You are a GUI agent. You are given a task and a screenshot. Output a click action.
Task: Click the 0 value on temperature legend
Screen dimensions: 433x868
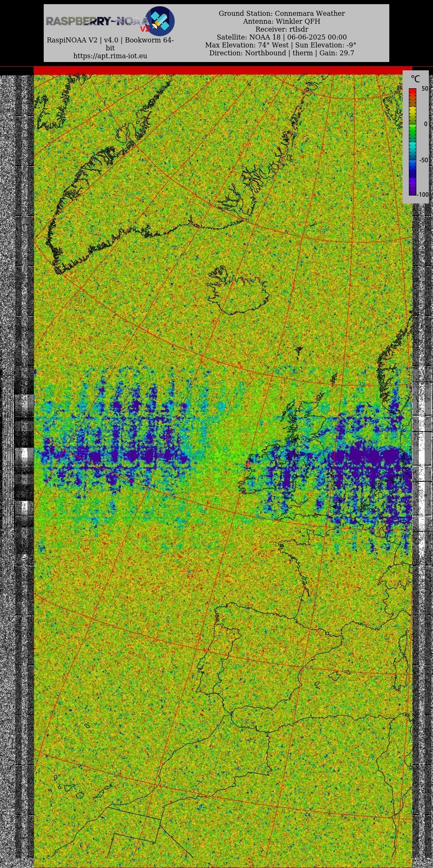point(426,124)
